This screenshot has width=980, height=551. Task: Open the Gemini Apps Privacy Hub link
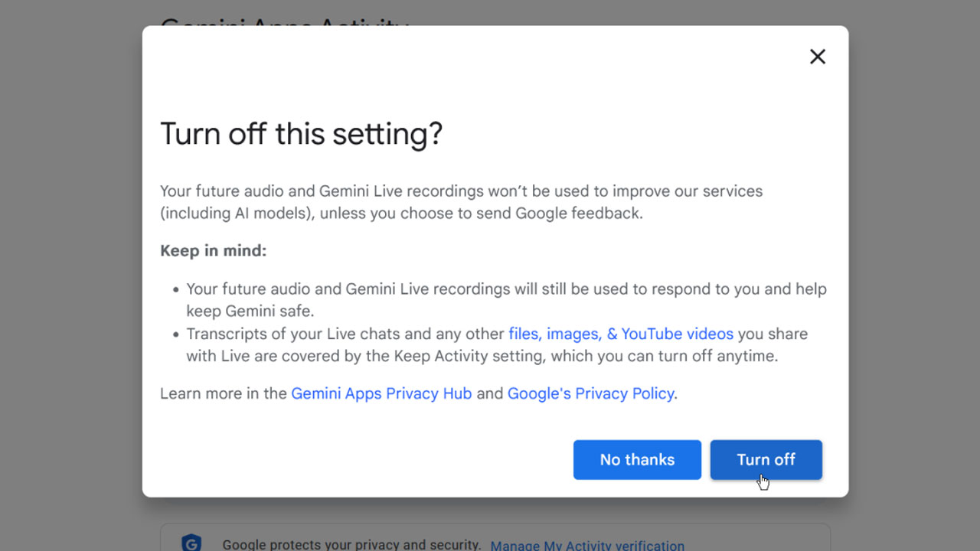click(x=381, y=393)
